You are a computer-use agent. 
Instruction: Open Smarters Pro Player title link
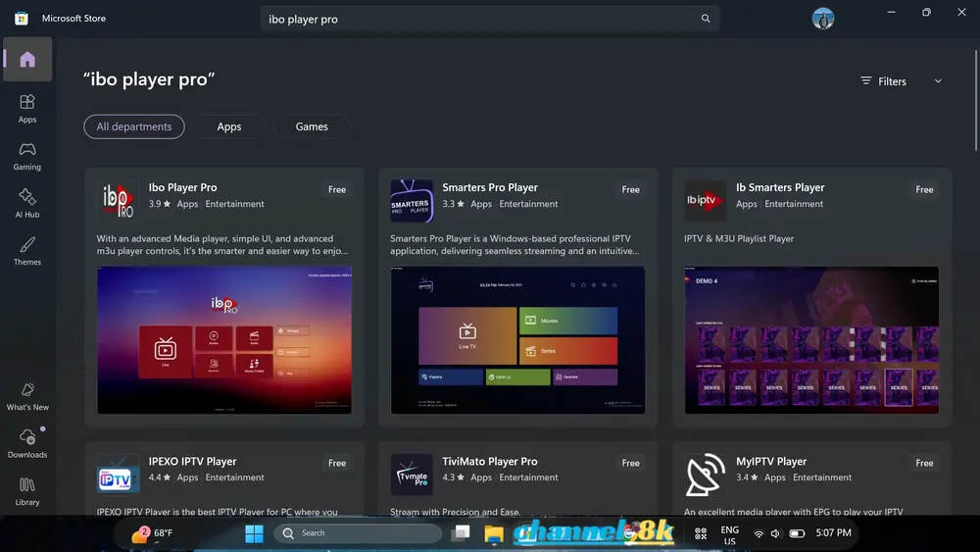pos(490,187)
